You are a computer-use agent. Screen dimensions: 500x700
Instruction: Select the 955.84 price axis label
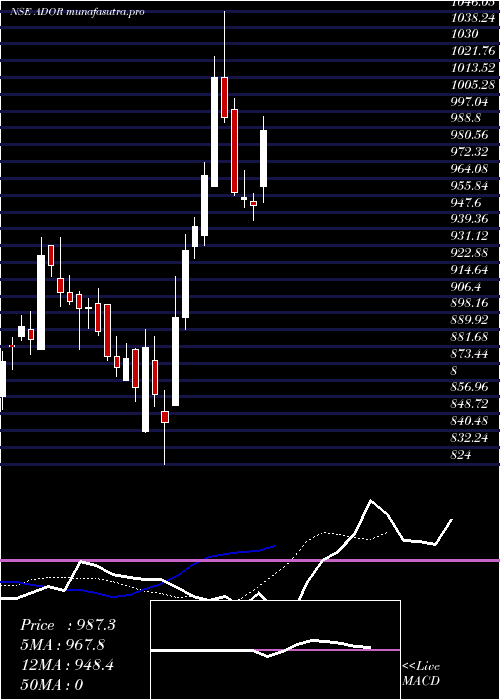coord(470,186)
